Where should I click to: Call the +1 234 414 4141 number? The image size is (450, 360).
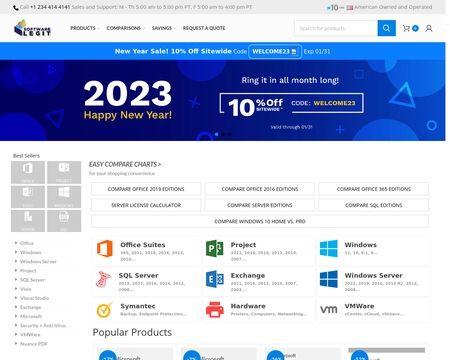pyautogui.click(x=50, y=7)
